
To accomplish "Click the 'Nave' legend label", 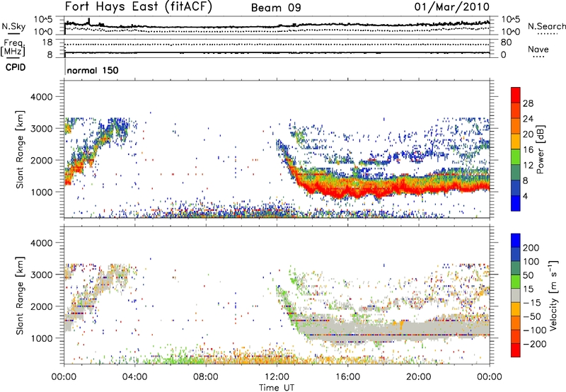I will coord(538,49).
